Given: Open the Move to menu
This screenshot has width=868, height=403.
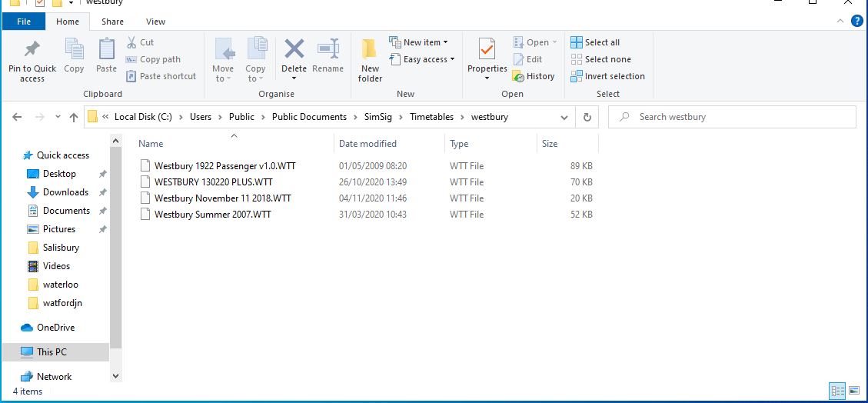Looking at the screenshot, I should click(x=223, y=61).
